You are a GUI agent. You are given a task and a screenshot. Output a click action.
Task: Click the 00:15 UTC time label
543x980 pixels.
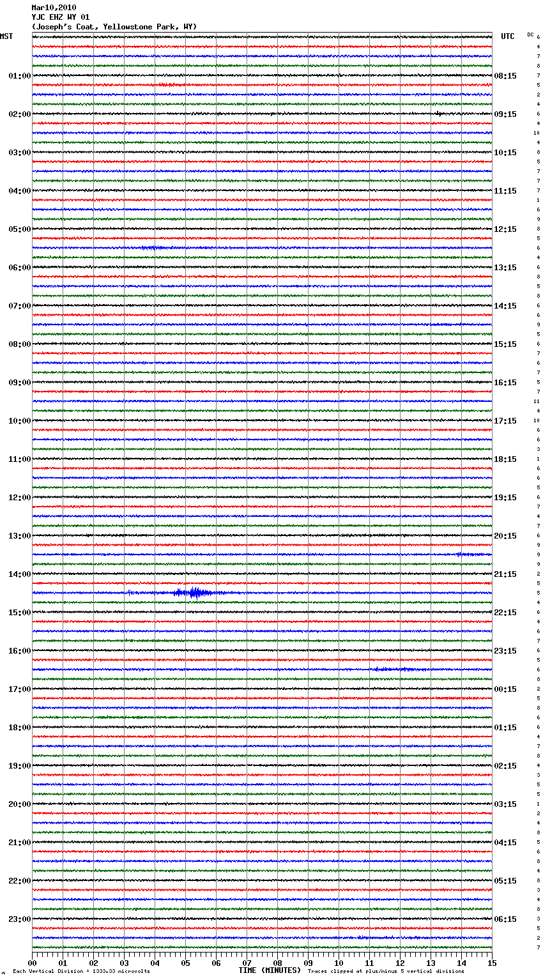505,689
